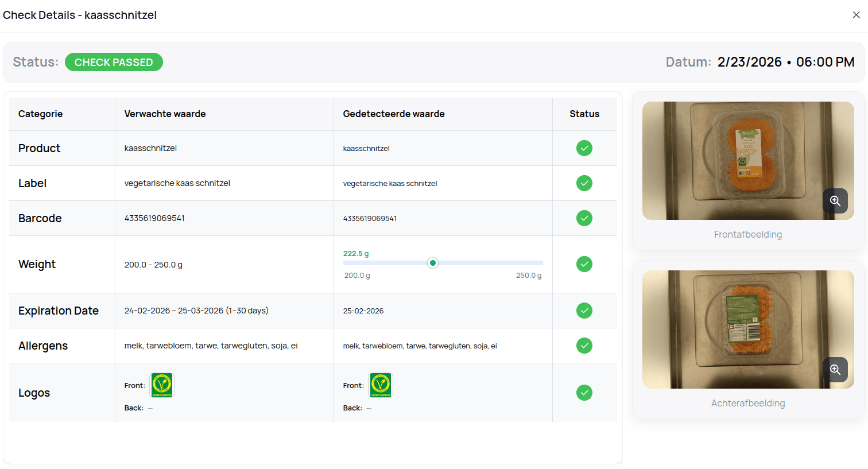
Task: Click the Barcode row status checkmark
Action: [x=584, y=218]
